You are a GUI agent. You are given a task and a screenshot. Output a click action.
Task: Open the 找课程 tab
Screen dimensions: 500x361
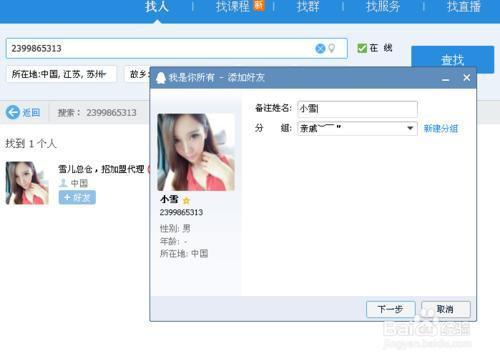pyautogui.click(x=233, y=7)
